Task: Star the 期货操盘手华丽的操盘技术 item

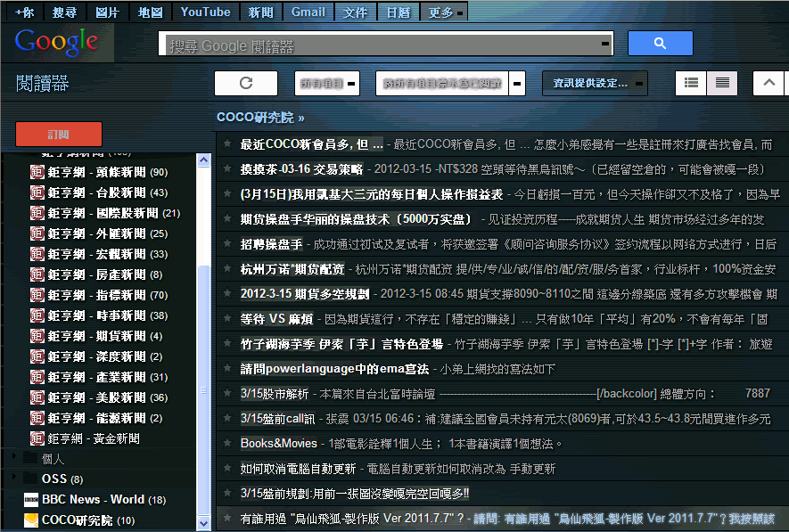Action: click(x=227, y=218)
